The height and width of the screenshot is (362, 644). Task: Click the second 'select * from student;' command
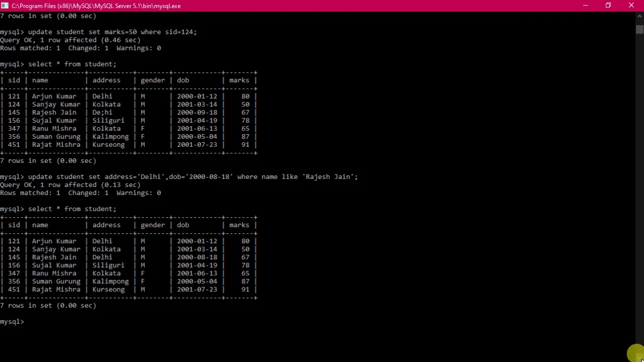(72, 209)
